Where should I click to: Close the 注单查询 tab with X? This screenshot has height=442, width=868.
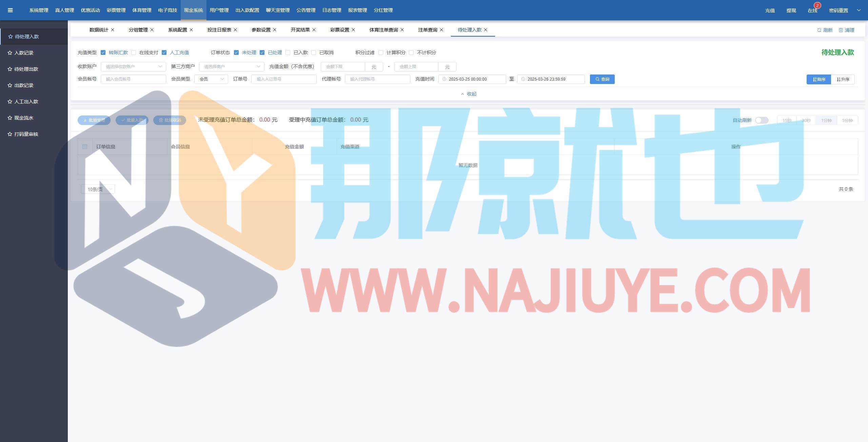[x=441, y=30]
